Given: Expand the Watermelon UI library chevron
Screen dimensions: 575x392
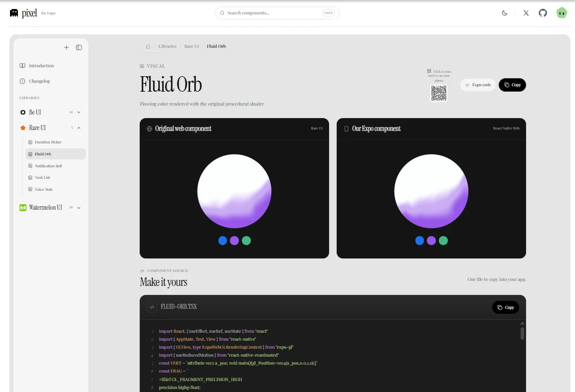Looking at the screenshot, I should (x=78, y=208).
